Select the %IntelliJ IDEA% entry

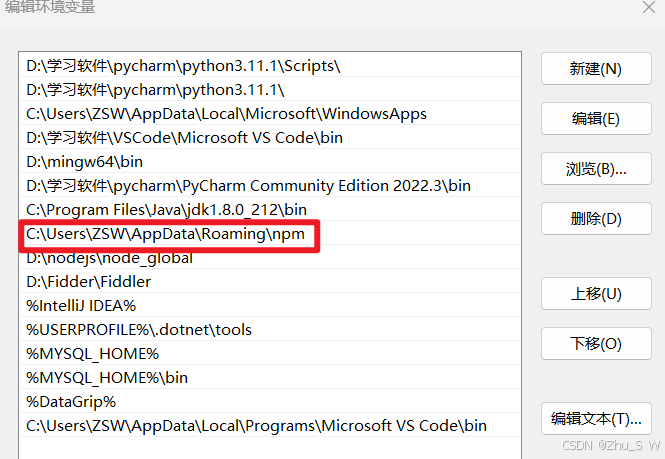click(x=270, y=305)
